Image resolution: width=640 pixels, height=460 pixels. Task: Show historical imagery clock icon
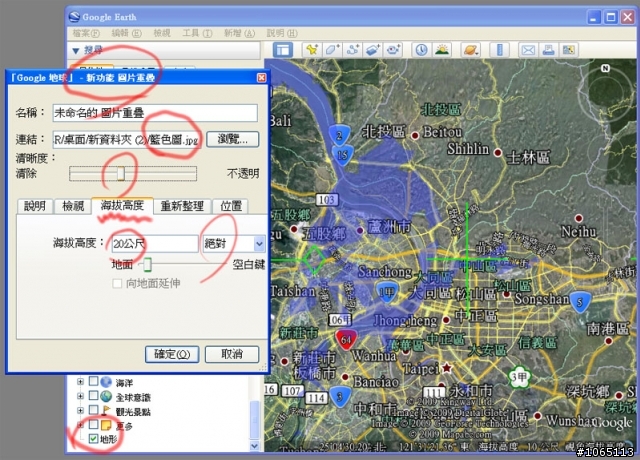[x=421, y=50]
